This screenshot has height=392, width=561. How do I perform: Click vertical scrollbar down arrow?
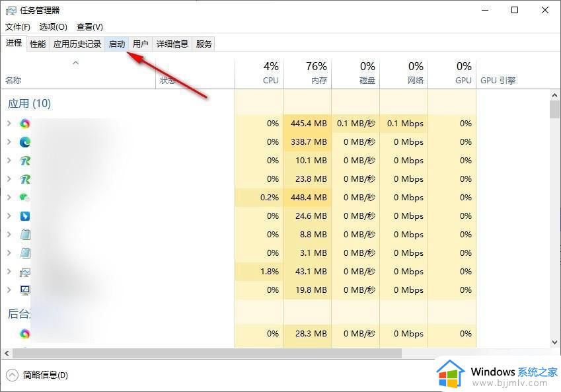(554, 342)
